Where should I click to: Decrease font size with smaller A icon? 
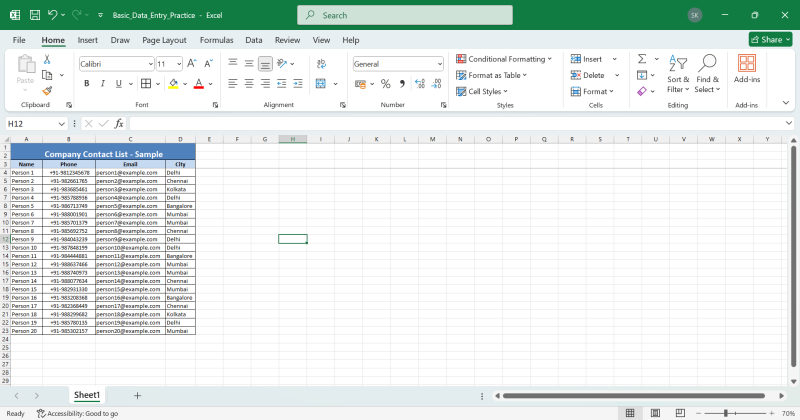coord(208,64)
